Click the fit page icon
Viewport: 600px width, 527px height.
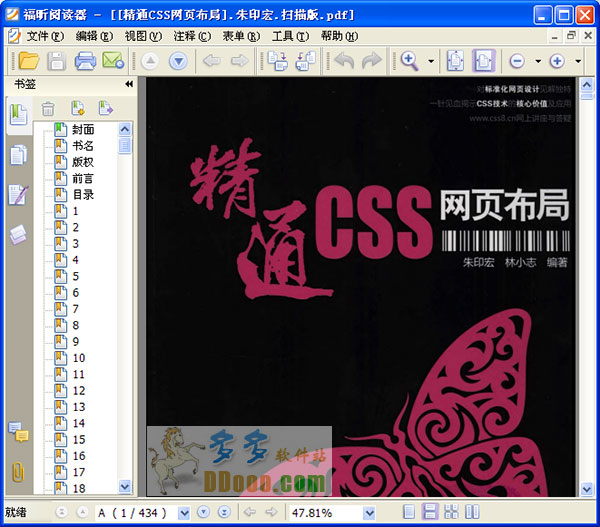tap(456, 61)
